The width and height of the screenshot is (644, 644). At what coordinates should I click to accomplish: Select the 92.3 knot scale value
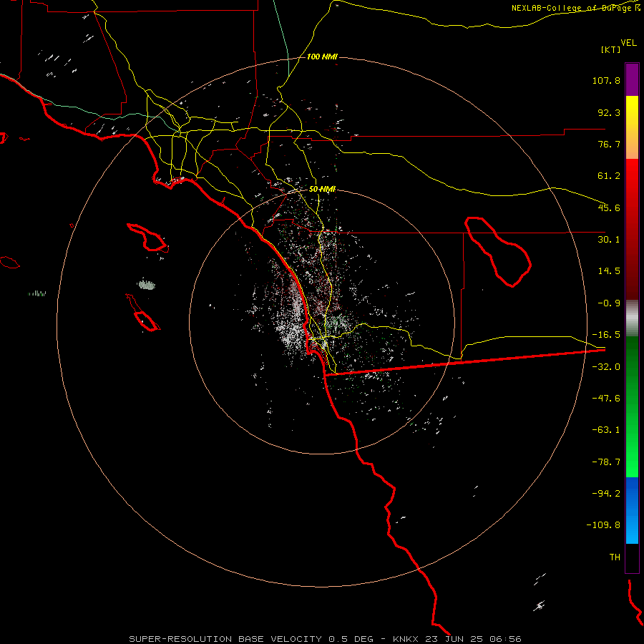[x=609, y=112]
